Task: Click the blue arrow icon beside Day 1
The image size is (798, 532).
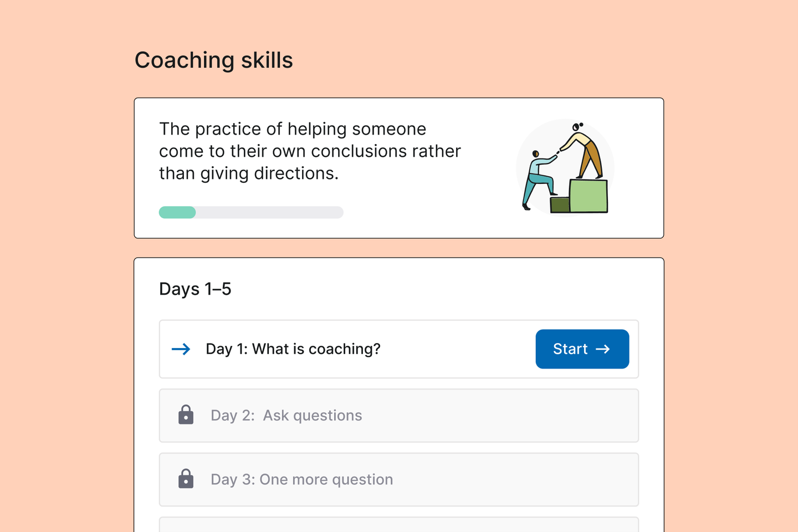Action: point(181,349)
